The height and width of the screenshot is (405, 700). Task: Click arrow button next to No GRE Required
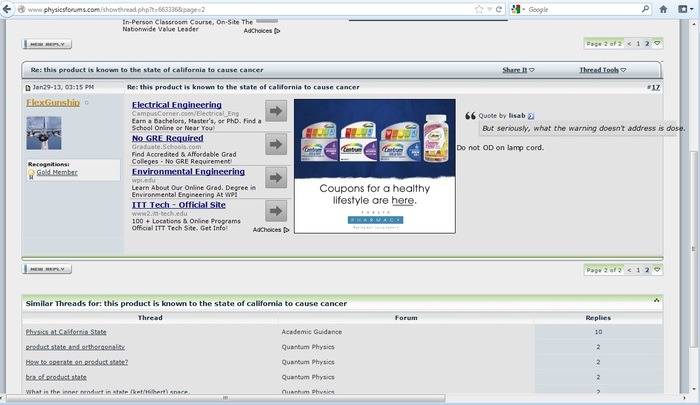[x=276, y=144]
